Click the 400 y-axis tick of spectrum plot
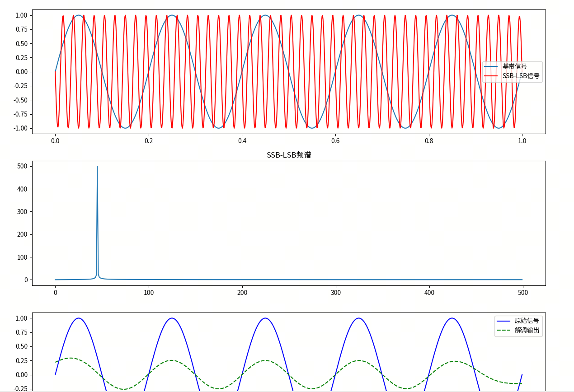Viewport: 574px width, 392px height. tap(22, 189)
